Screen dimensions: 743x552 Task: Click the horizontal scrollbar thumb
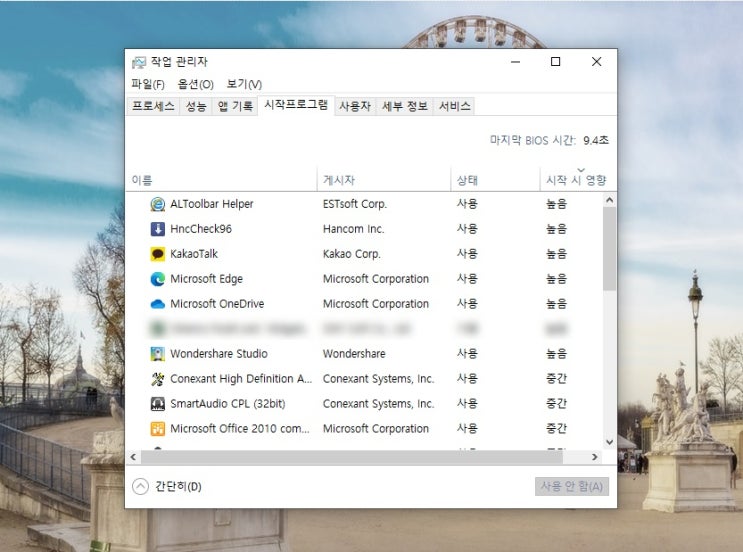tap(352, 457)
